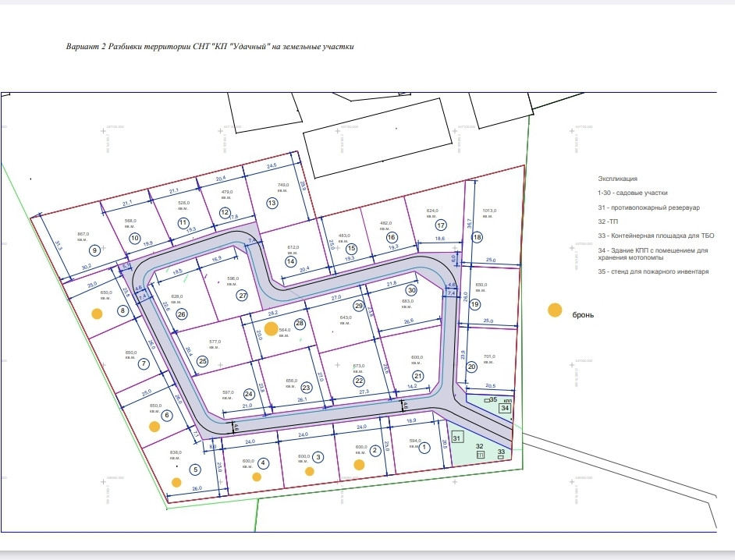The width and height of the screenshot is (735, 560).
Task: Click the boxed ТП symbol under 32
Action: click(x=480, y=455)
